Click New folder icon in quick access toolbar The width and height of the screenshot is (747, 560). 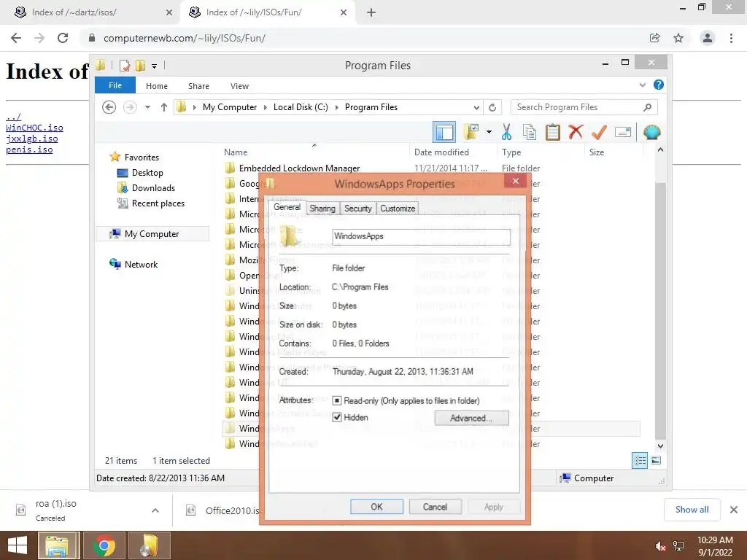[x=141, y=65]
